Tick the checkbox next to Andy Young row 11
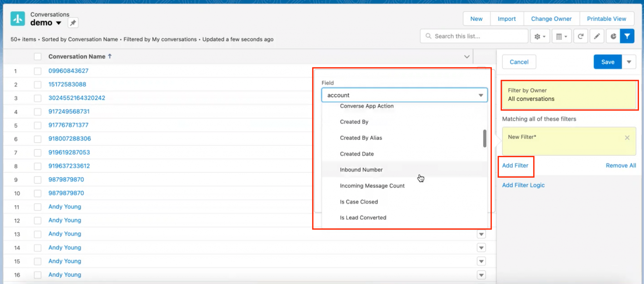This screenshot has height=284, width=644. pos(37,207)
